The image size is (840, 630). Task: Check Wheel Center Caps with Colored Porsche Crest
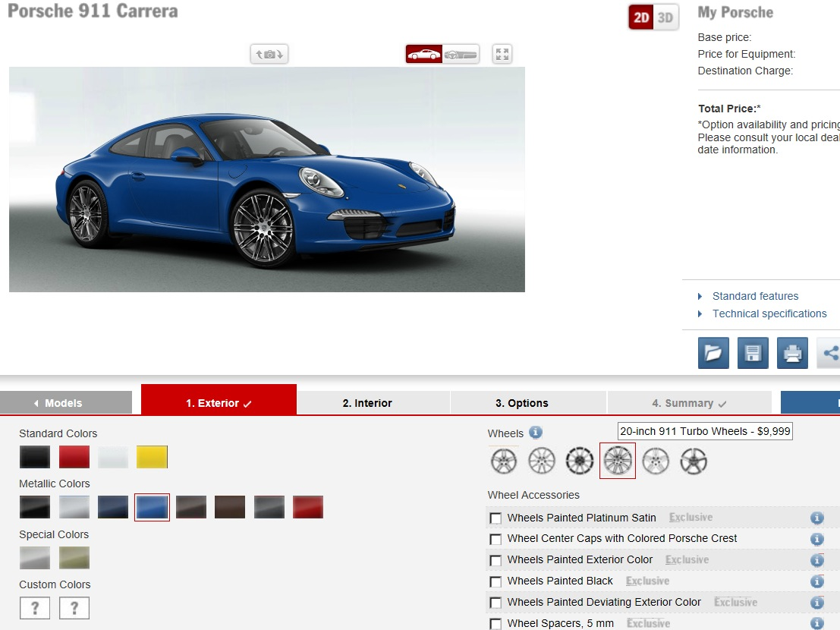tap(496, 539)
